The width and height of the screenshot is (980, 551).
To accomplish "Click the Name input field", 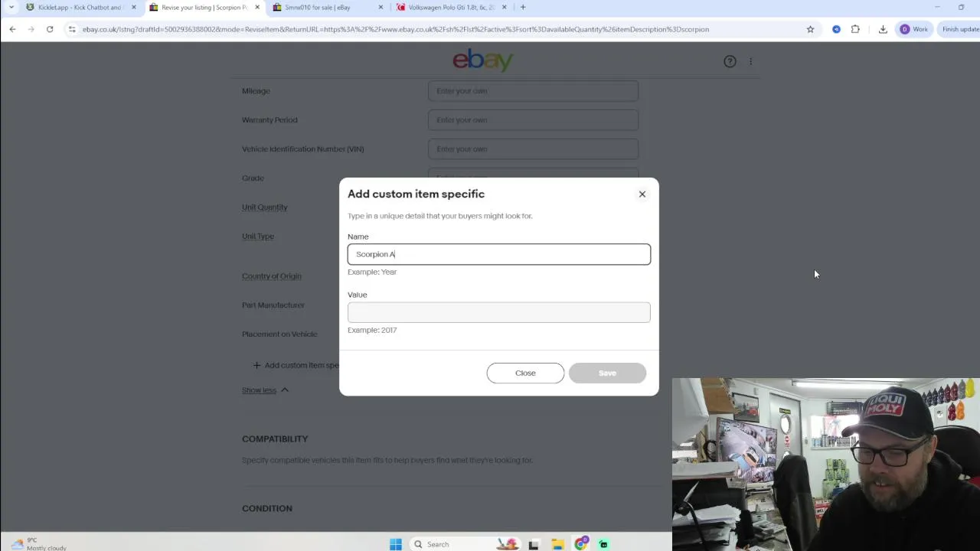I will [x=499, y=254].
